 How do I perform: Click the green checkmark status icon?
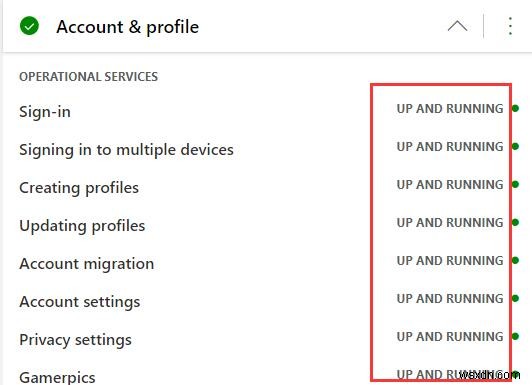tap(30, 26)
